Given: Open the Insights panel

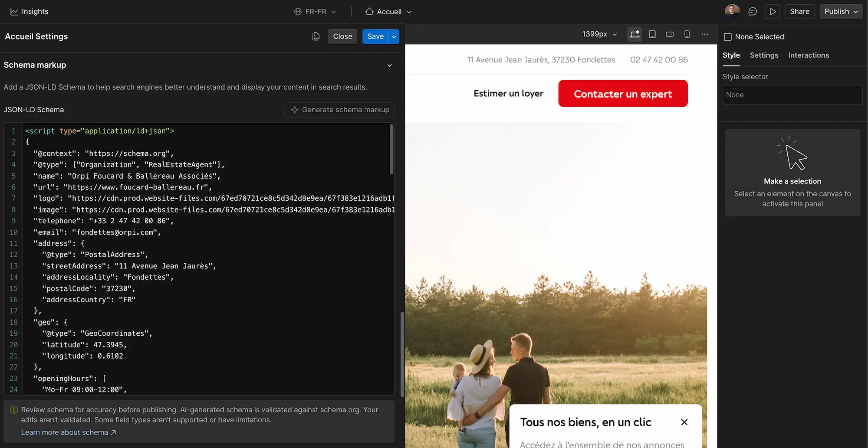Looking at the screenshot, I should [29, 11].
